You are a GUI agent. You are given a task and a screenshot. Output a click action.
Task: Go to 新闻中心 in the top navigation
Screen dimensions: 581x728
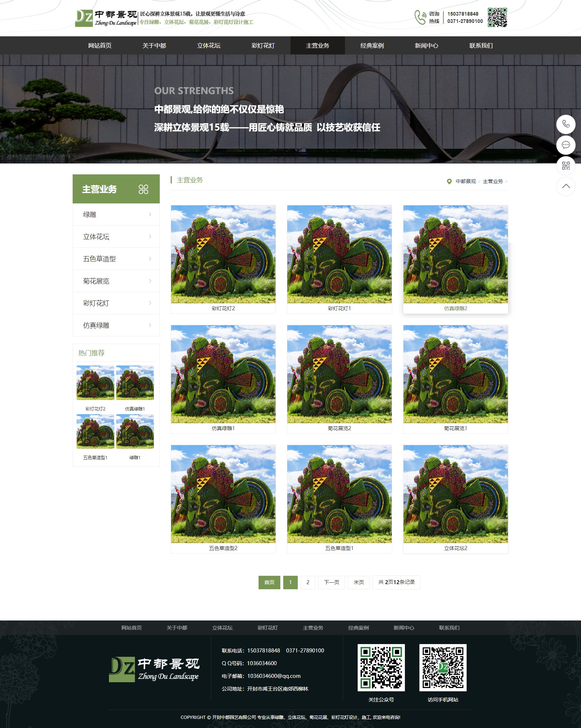coord(426,46)
